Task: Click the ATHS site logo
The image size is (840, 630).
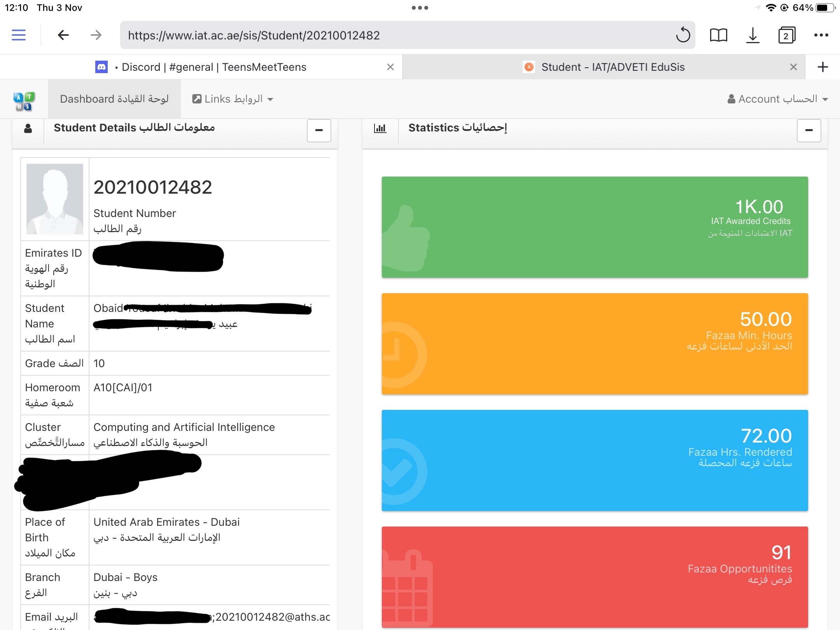Action: point(24,101)
